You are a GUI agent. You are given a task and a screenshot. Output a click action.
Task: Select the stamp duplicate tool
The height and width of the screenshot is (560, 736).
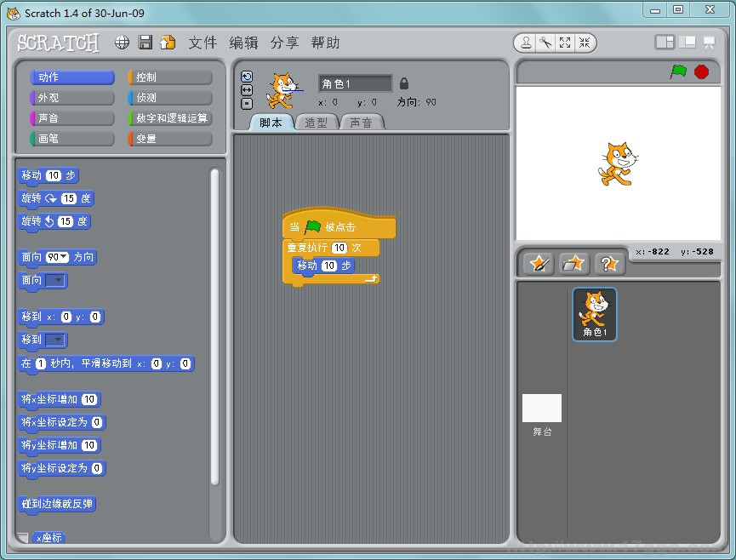pos(527,43)
